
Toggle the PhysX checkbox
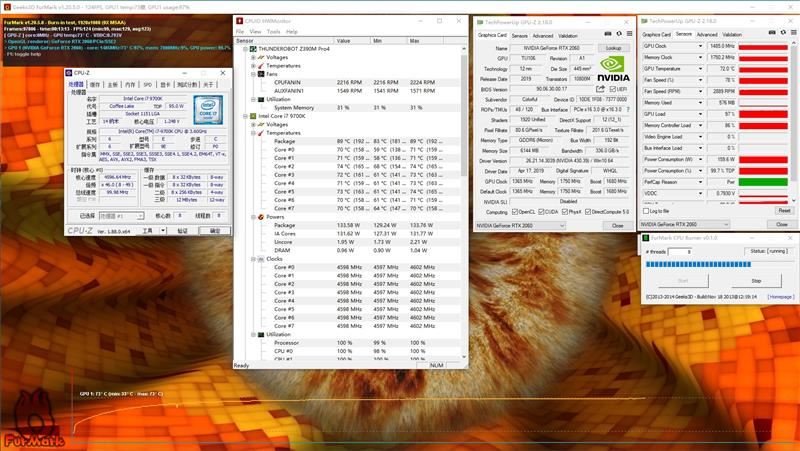point(565,212)
